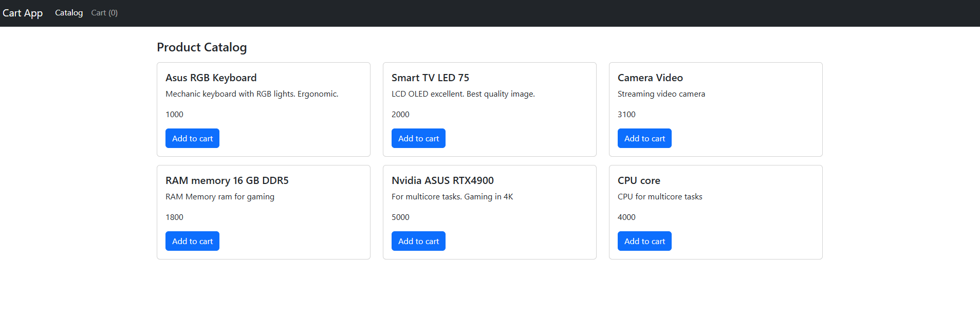This screenshot has height=333, width=980.
Task: Select the Smart TV LED 75 title
Action: (430, 78)
